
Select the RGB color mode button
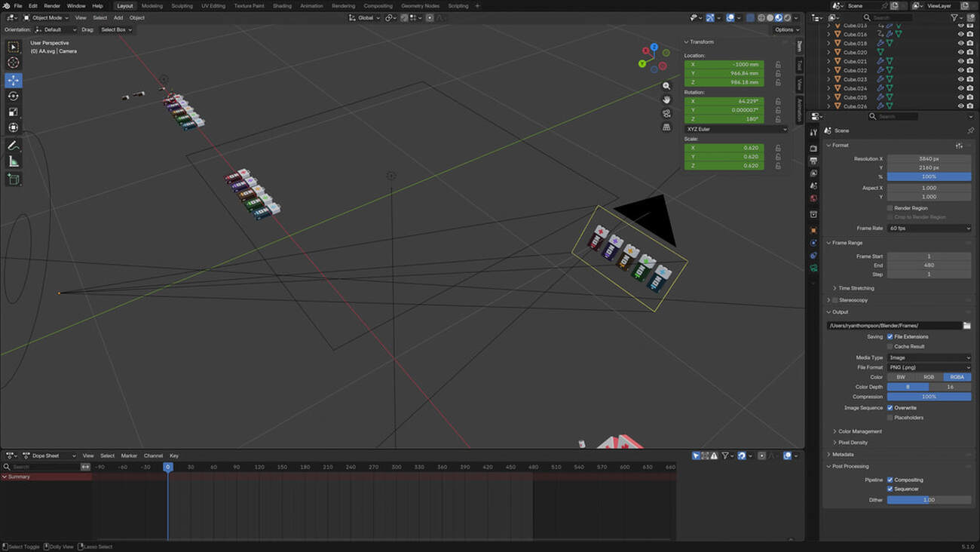coord(929,377)
